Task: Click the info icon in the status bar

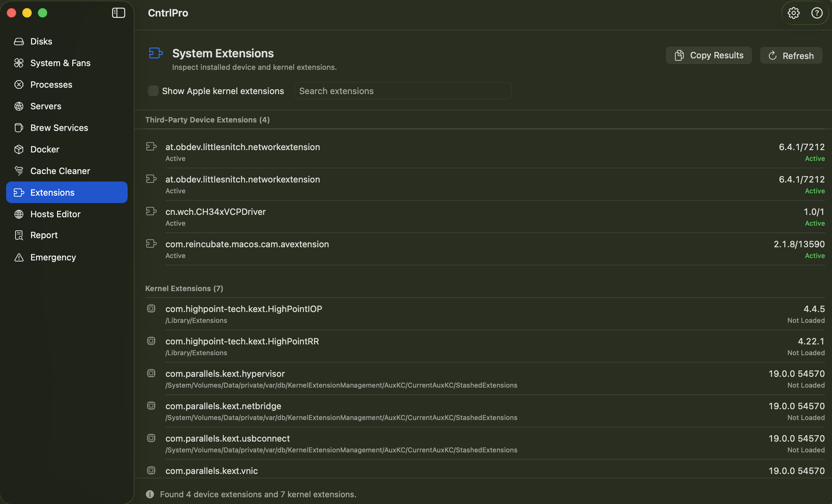Action: [150, 494]
